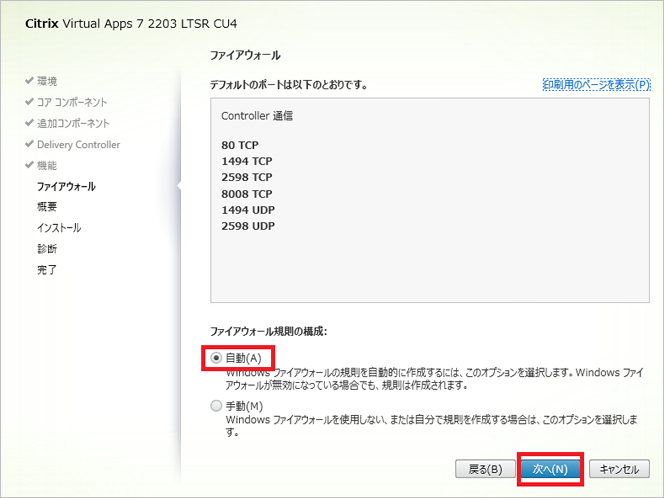Click the Citrix Virtual Apps 7 title
This screenshot has width=664, height=498.
click(x=131, y=23)
